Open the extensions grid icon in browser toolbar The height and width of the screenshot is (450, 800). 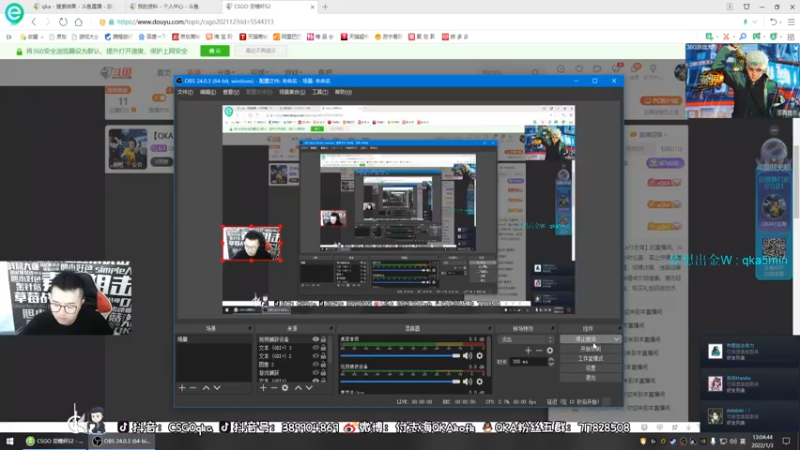[x=791, y=37]
